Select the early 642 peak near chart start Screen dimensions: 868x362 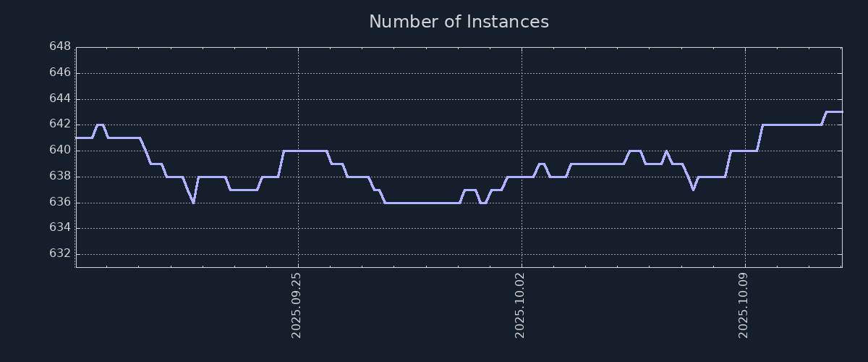pos(100,125)
